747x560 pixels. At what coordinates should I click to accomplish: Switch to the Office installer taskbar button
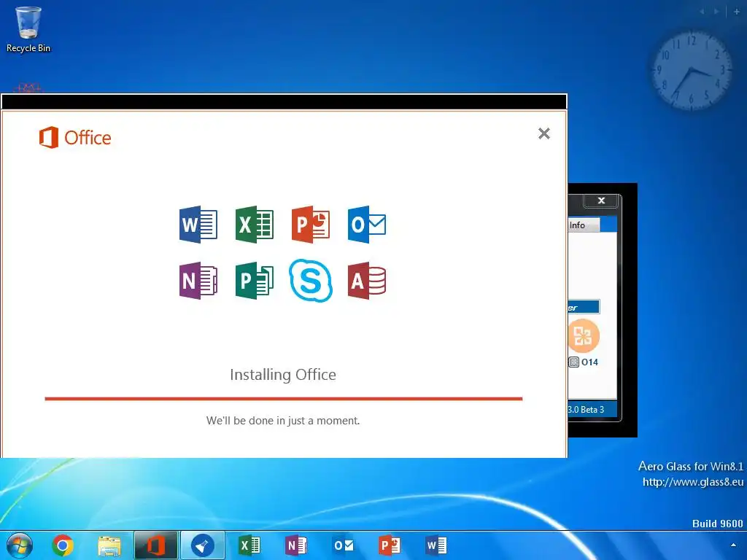coord(156,545)
